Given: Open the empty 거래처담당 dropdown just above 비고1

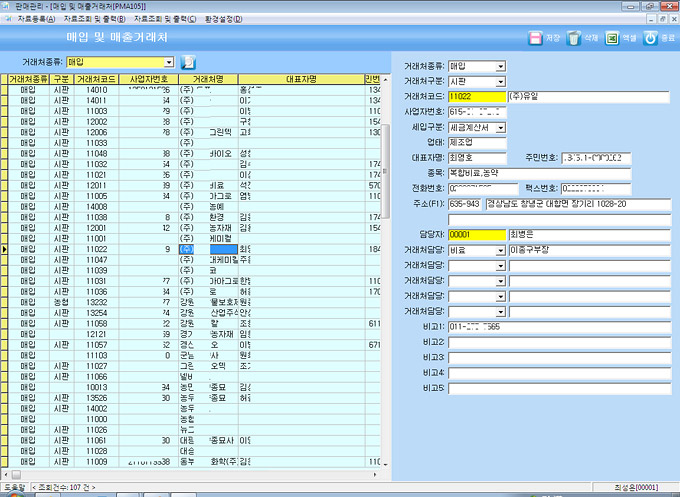Looking at the screenshot, I should (x=501, y=312).
